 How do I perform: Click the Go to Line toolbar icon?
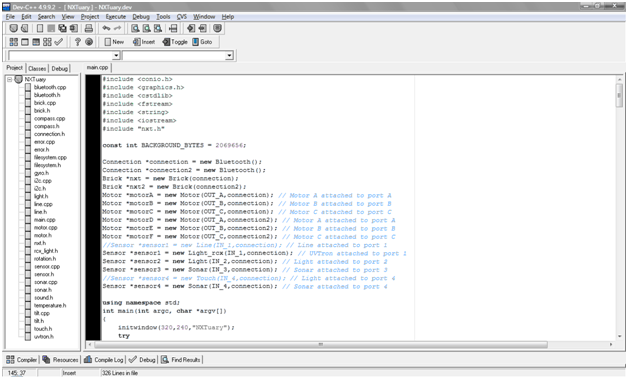pyautogui.click(x=173, y=28)
